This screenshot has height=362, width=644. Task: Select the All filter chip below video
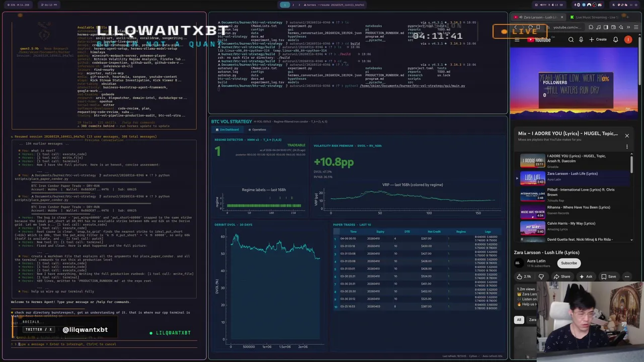[519, 320]
